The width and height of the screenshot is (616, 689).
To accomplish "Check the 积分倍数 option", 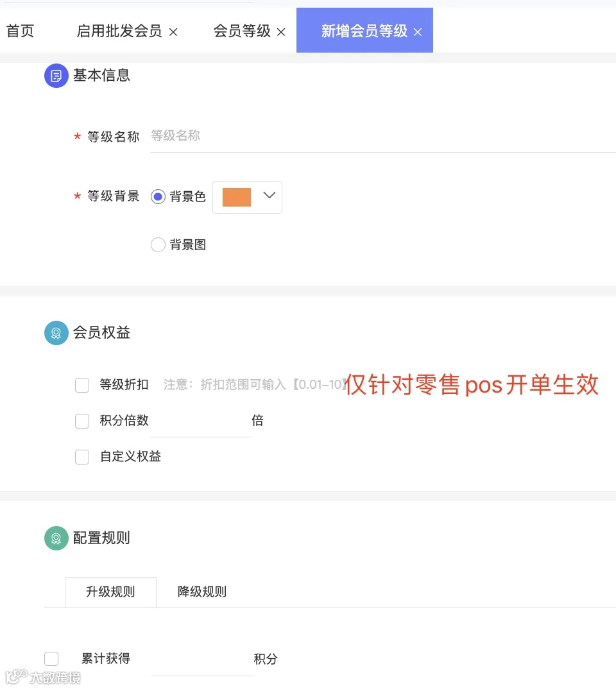I will 82,421.
